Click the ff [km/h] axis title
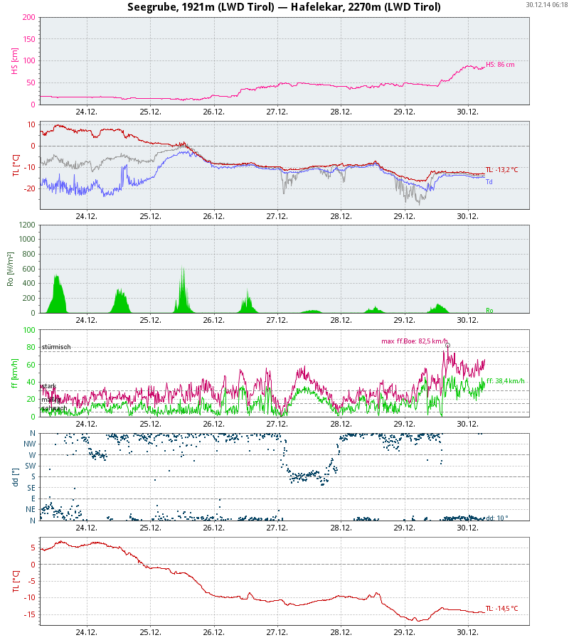The width and height of the screenshot is (569, 640). 15,373
